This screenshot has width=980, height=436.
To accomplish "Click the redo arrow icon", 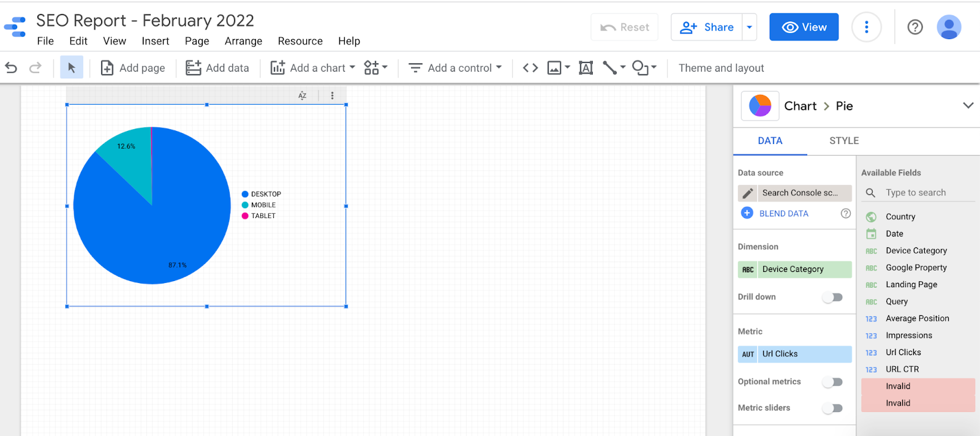I will (x=36, y=68).
